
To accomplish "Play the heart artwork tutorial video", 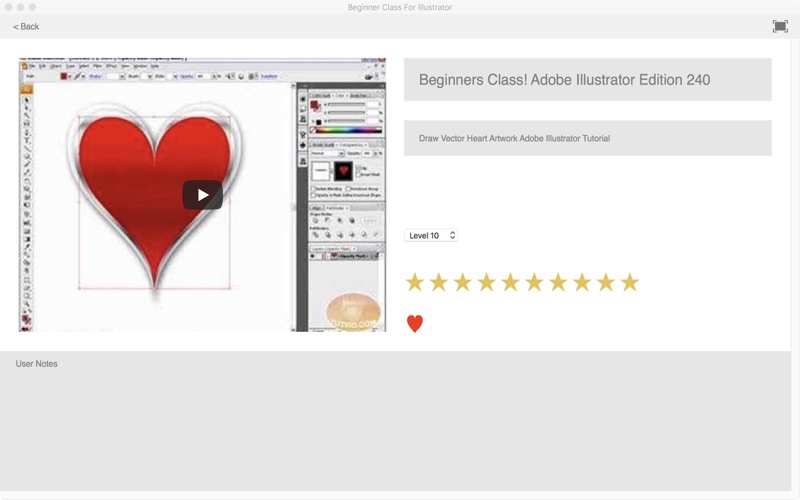I will pyautogui.click(x=203, y=195).
